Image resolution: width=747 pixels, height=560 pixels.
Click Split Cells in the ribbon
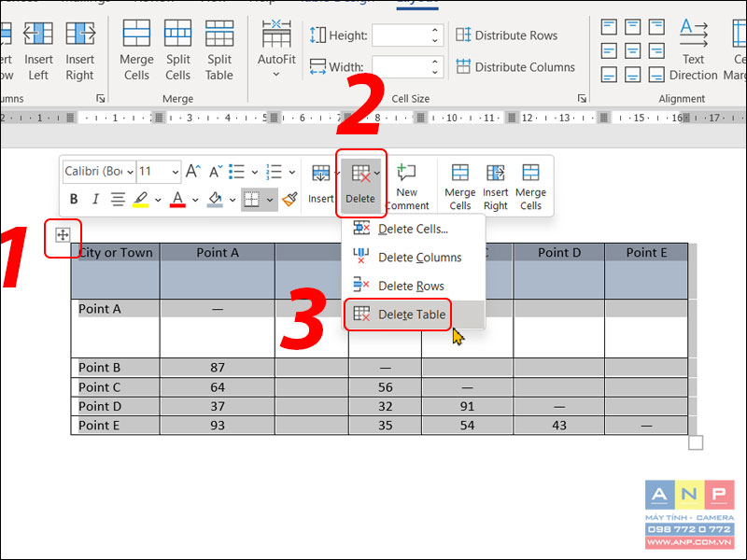pyautogui.click(x=177, y=50)
